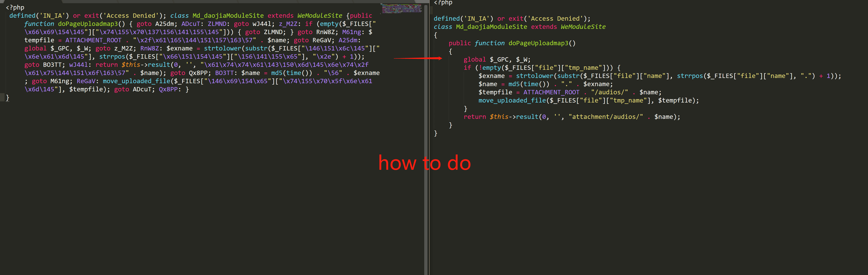Click the md5 call in the right pane
The height and width of the screenshot is (275, 868).
point(514,84)
